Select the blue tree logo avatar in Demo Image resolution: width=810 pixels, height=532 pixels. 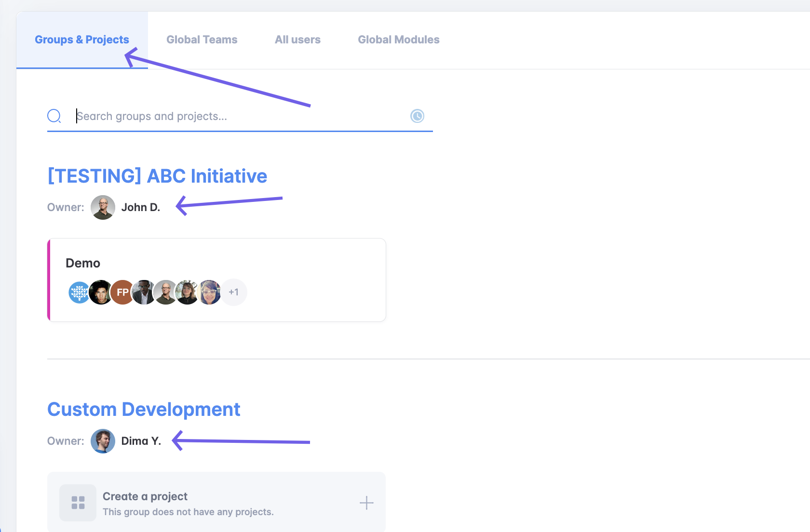pyautogui.click(x=79, y=292)
